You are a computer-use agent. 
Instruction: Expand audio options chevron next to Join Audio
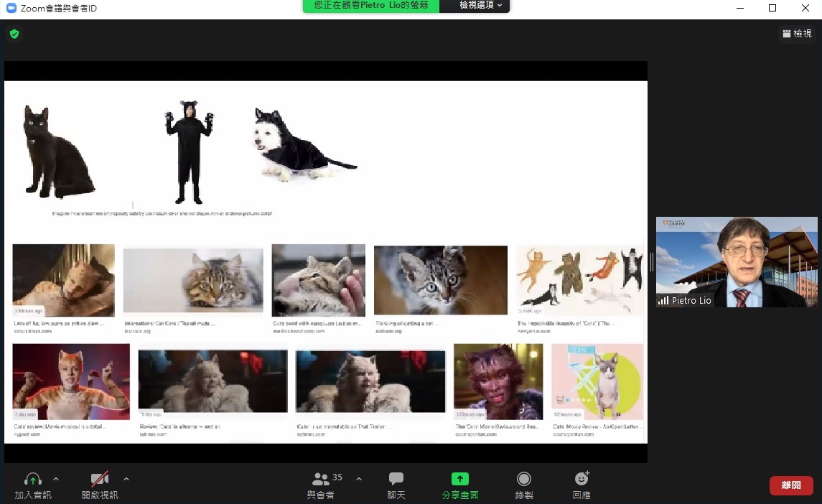pos(56,479)
